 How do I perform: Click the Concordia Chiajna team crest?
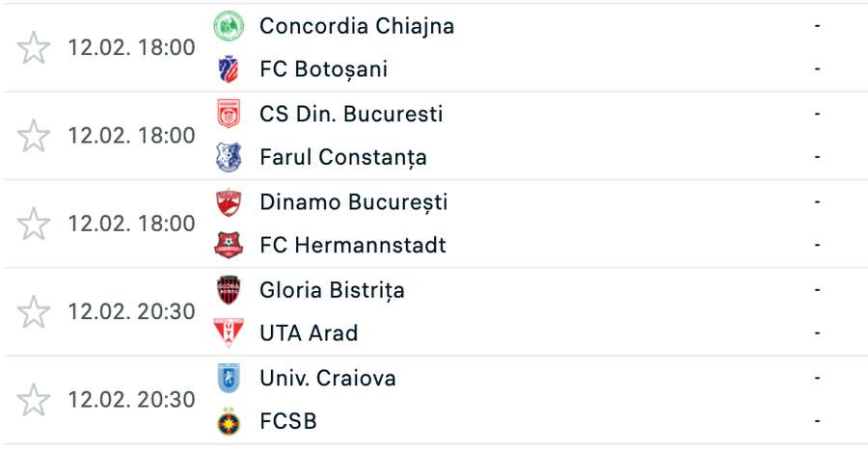[x=229, y=26]
